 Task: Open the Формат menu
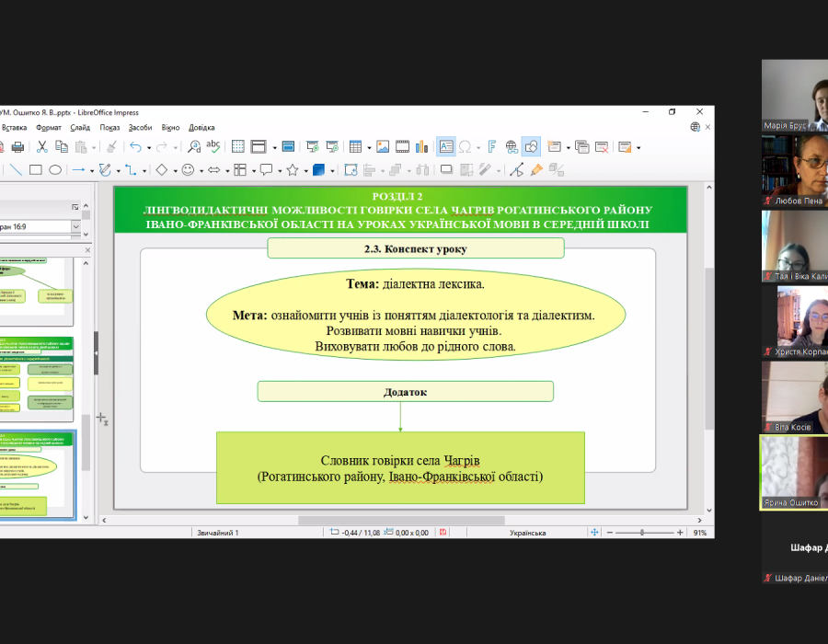[x=49, y=127]
